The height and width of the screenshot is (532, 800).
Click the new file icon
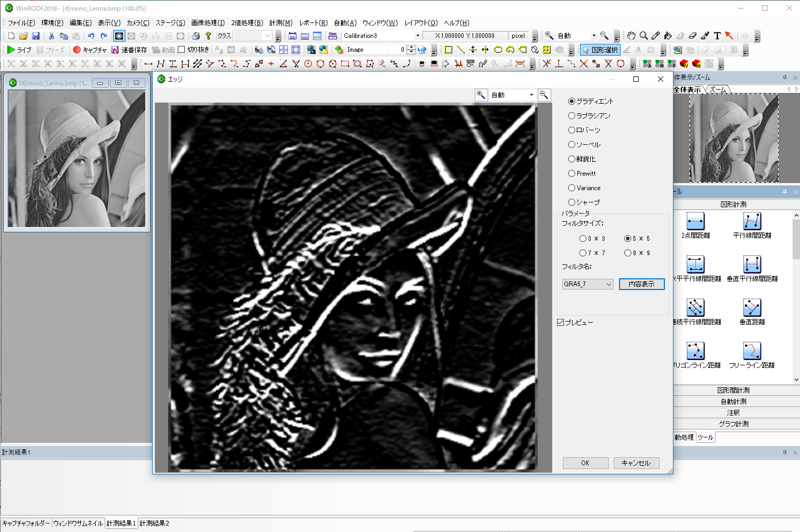coord(11,36)
